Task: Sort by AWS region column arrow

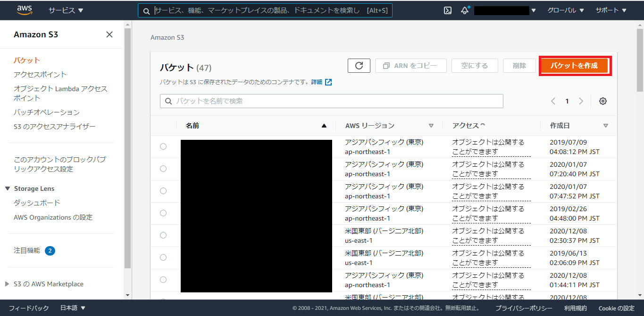Action: pos(431,126)
